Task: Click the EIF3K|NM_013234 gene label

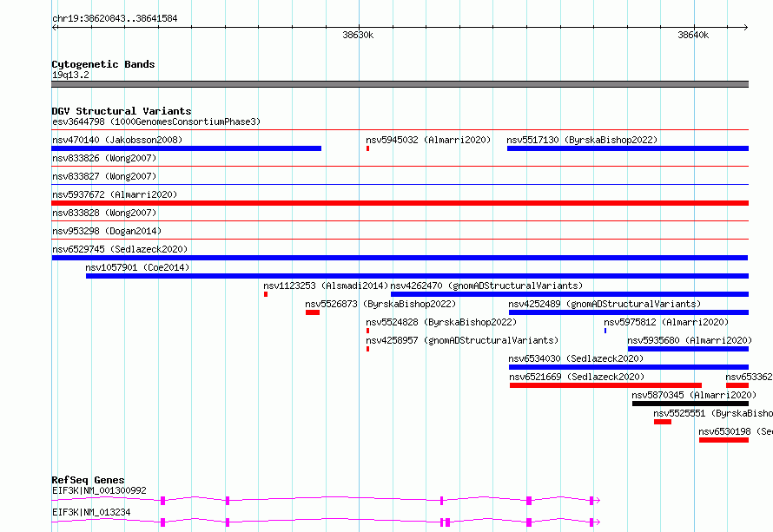Action: coord(92,512)
